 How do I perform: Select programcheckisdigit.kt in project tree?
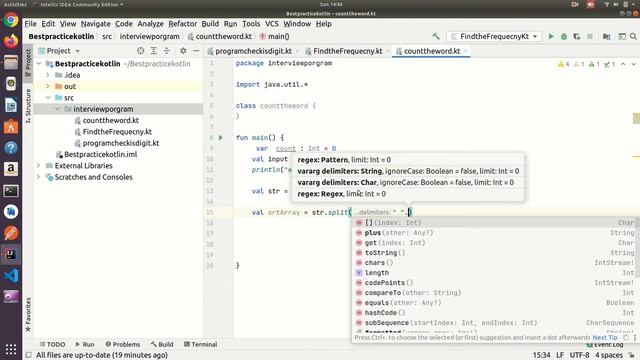pyautogui.click(x=121, y=143)
